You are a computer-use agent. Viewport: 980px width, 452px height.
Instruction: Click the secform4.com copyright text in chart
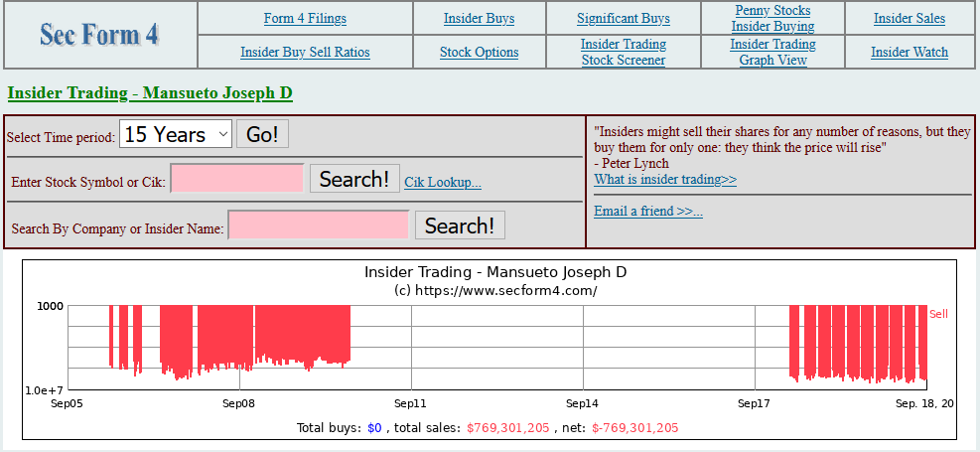(x=495, y=290)
